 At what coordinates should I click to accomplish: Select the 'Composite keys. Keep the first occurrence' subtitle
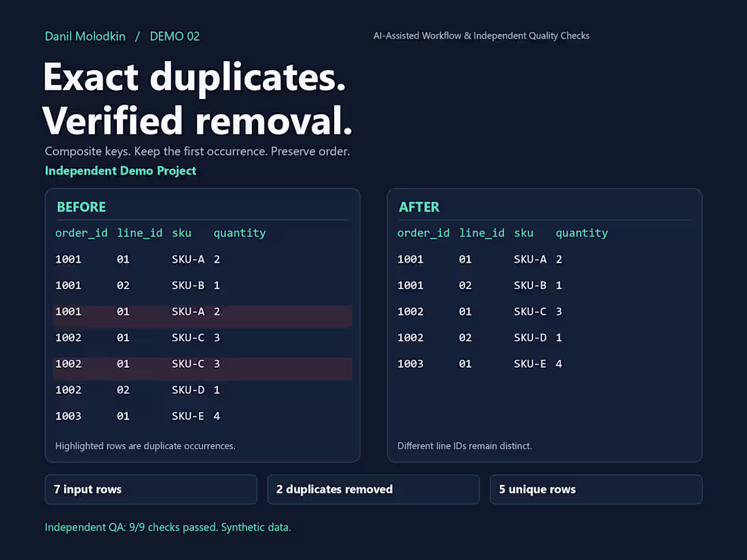click(x=156, y=151)
